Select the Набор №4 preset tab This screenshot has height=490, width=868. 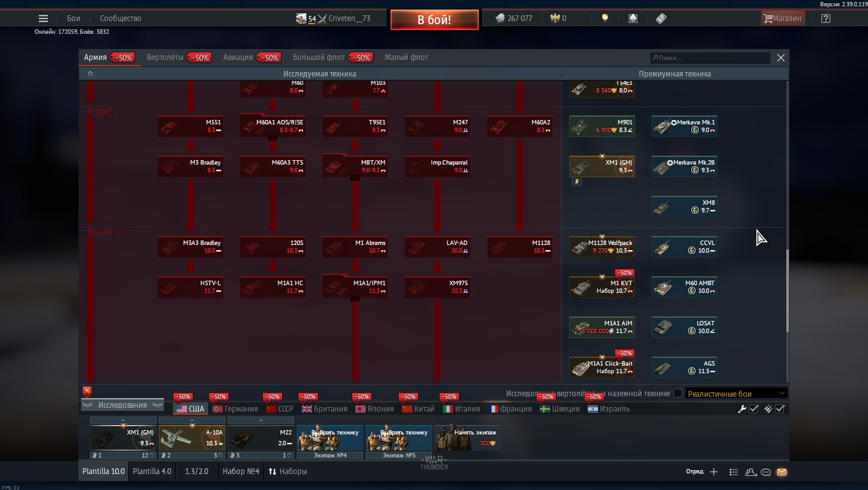[241, 471]
